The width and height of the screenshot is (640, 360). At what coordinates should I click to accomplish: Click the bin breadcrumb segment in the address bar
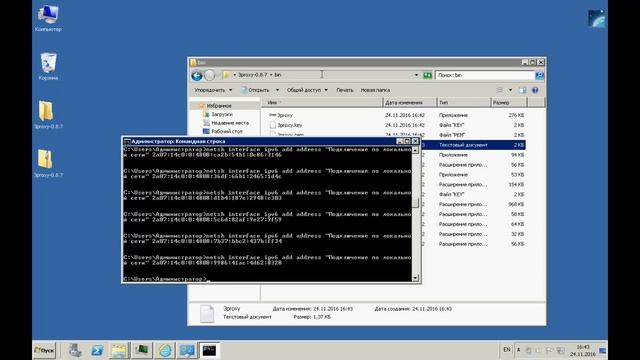[278, 75]
